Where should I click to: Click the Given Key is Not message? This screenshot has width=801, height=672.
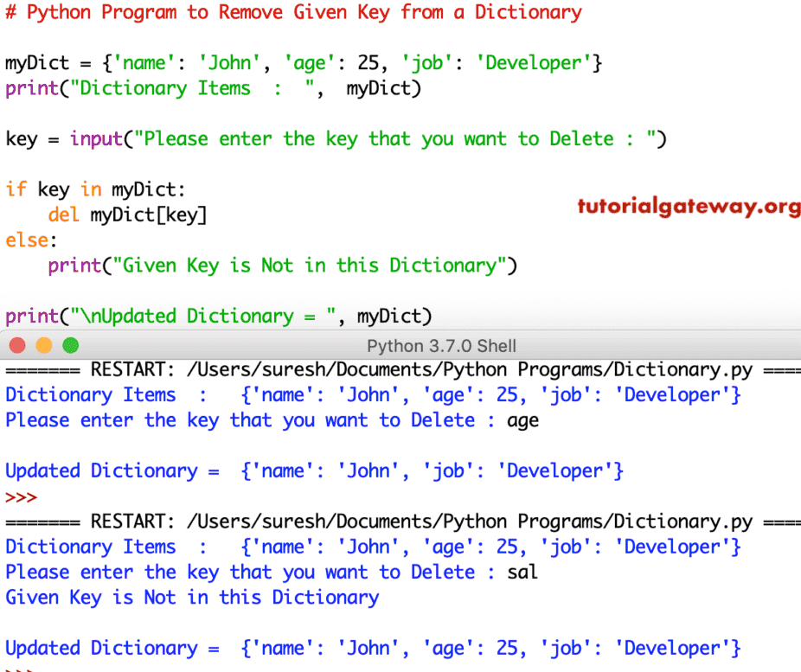point(191,597)
